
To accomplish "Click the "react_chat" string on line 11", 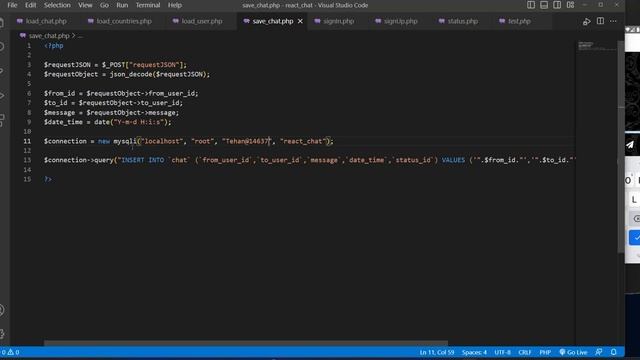I will pos(303,141).
